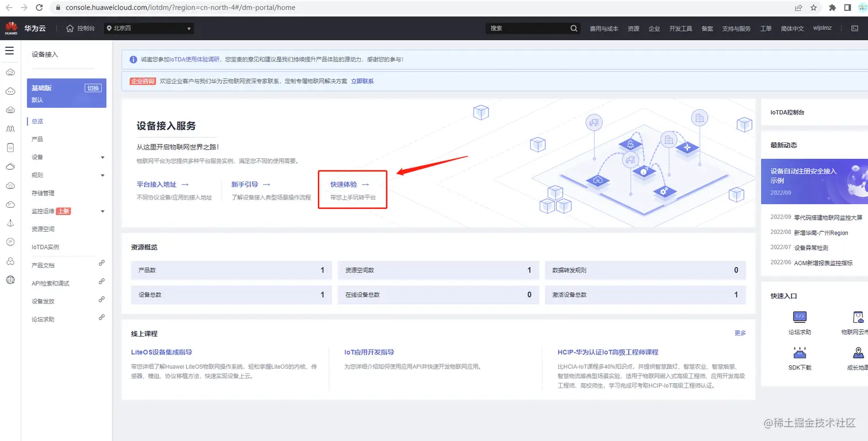This screenshot has height=441, width=868.
Task: Click the 在线设备总数 resource card
Action: [438, 295]
